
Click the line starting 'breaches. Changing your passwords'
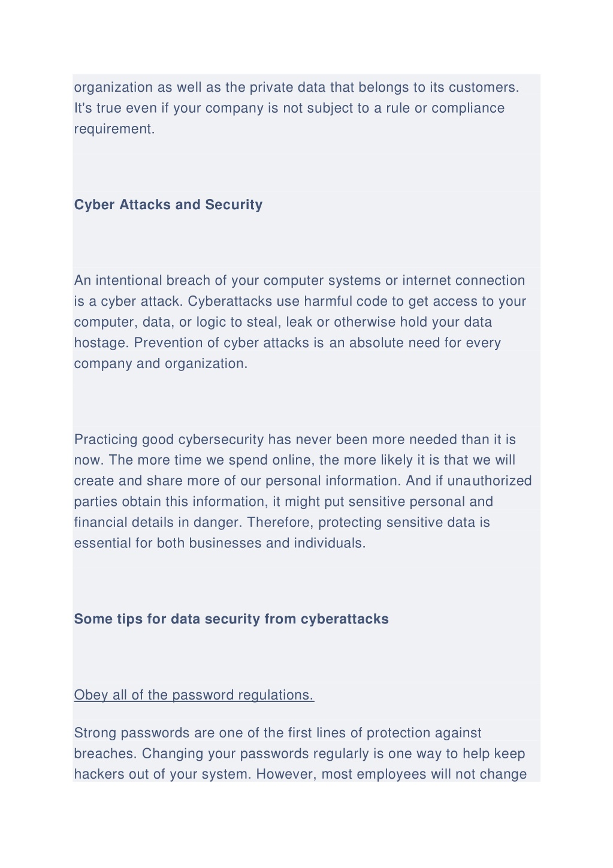[x=300, y=754]
